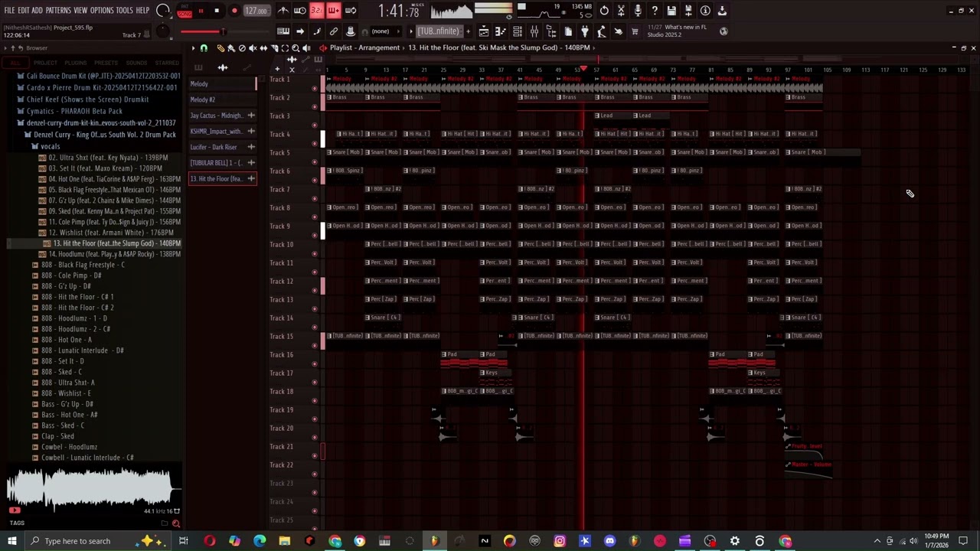Open the Playlist - Arrangement dropdown
Viewport: 980px width, 551px height.
coord(364,47)
